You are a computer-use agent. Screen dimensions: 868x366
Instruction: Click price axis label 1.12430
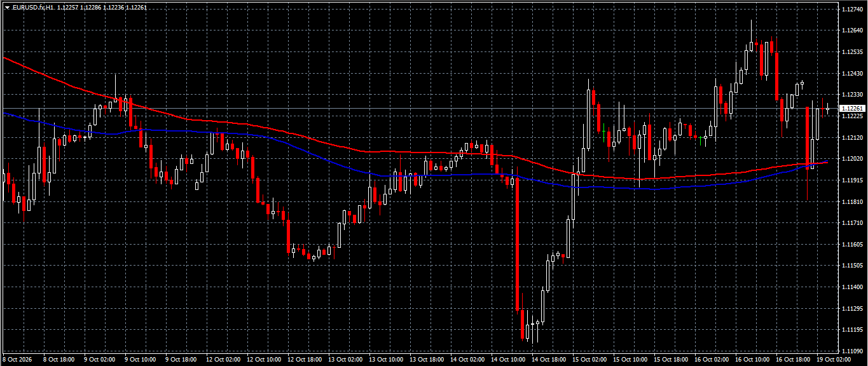click(x=851, y=74)
